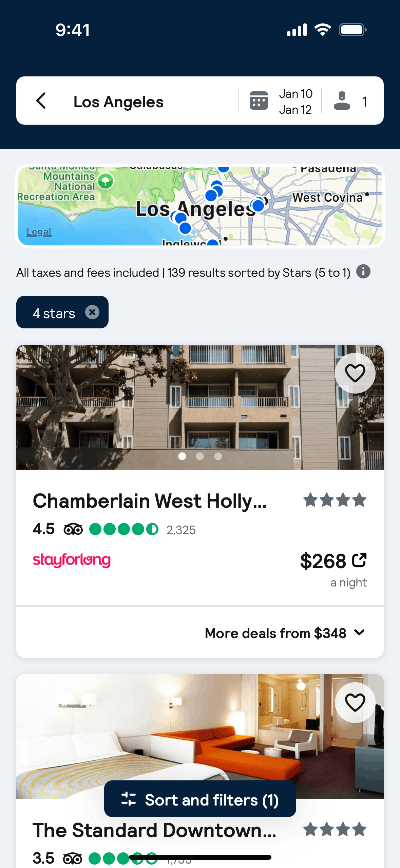Open Sort and filters panel

point(200,799)
